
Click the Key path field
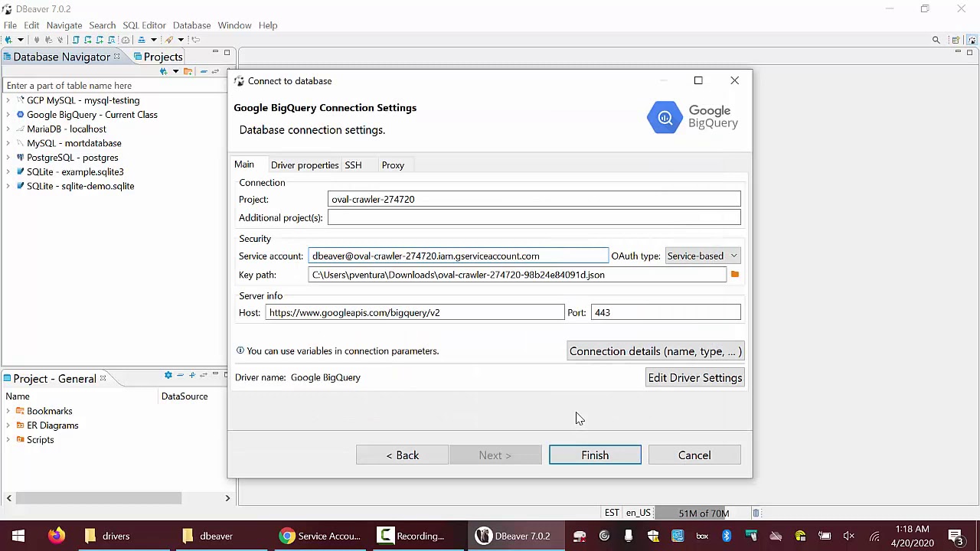518,275
